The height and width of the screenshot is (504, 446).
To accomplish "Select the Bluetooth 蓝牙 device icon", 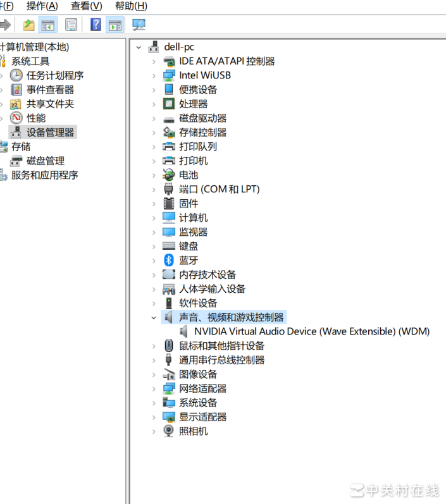I will coord(169,261).
